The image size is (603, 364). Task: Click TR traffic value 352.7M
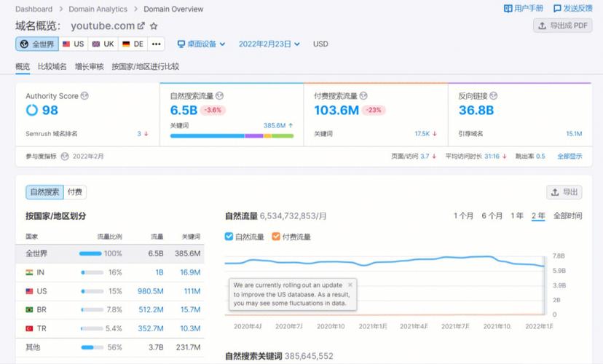(151, 328)
